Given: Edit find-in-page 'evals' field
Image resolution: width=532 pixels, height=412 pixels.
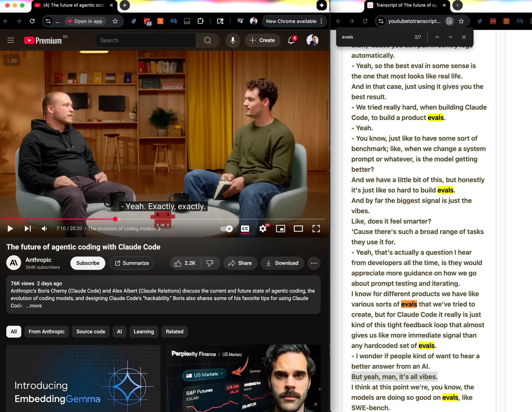Looking at the screenshot, I should [375, 37].
